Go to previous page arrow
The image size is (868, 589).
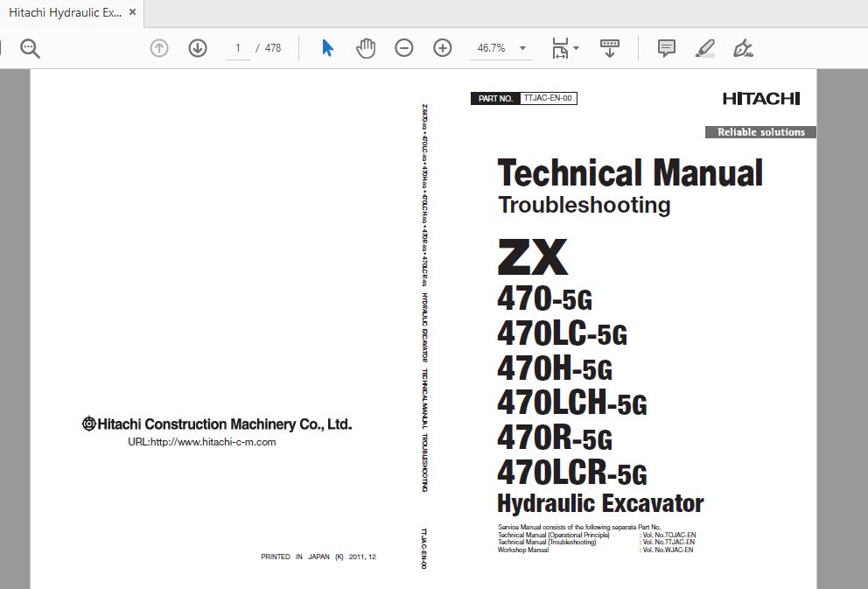[159, 48]
